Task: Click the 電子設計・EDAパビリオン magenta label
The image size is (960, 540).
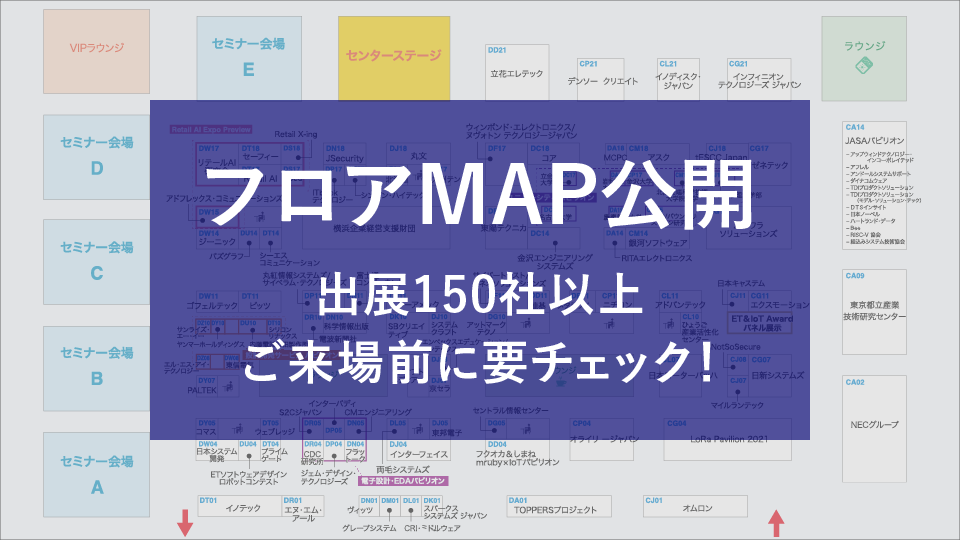Action: [403, 481]
